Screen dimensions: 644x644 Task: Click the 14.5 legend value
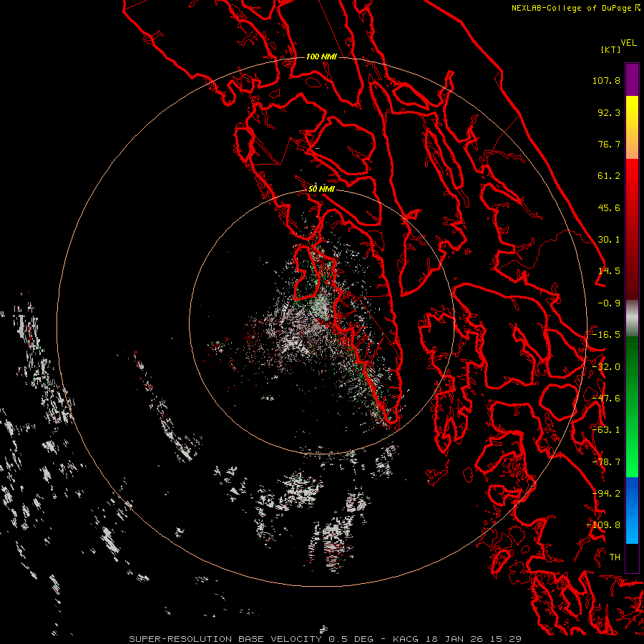tap(609, 271)
